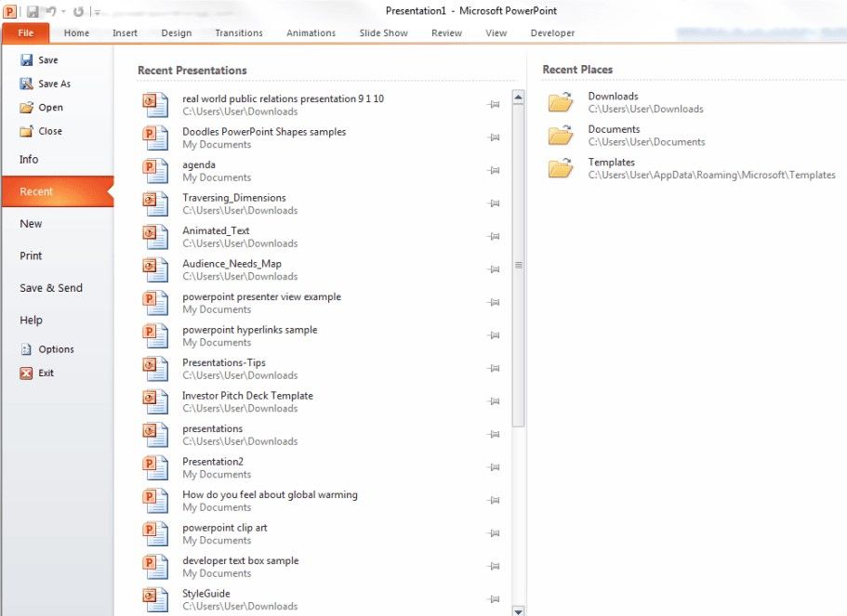Open the Animations tab
Viewport: 847px width, 616px height.
point(311,33)
